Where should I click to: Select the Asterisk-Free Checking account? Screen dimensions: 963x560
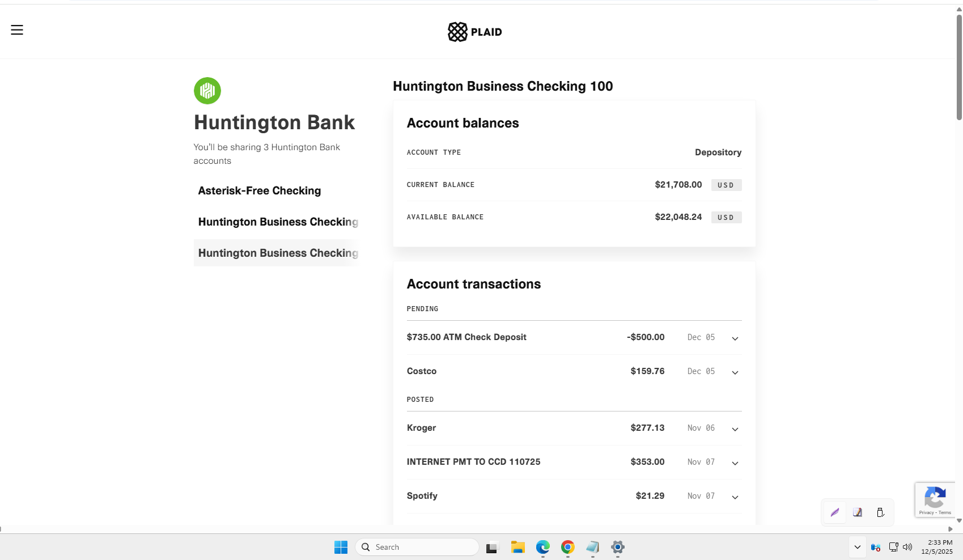click(x=260, y=191)
